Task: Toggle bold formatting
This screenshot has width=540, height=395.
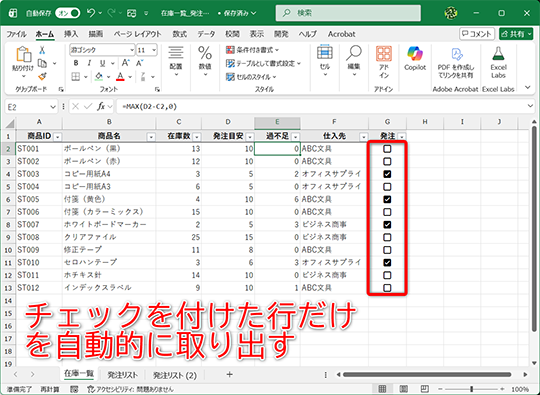Action: [x=76, y=63]
